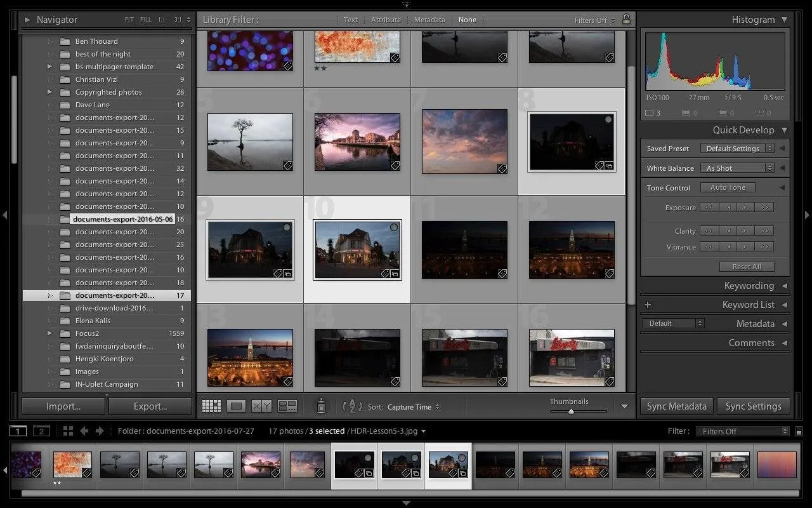The height and width of the screenshot is (508, 812).
Task: Expand the Focus2 folder tree arrow
Action: pyautogui.click(x=49, y=333)
